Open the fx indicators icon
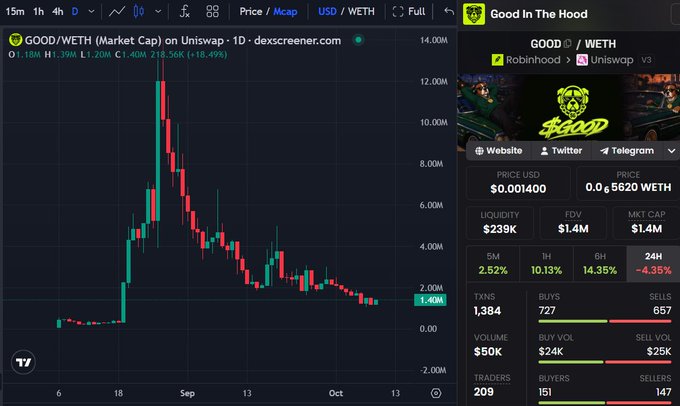 click(185, 12)
